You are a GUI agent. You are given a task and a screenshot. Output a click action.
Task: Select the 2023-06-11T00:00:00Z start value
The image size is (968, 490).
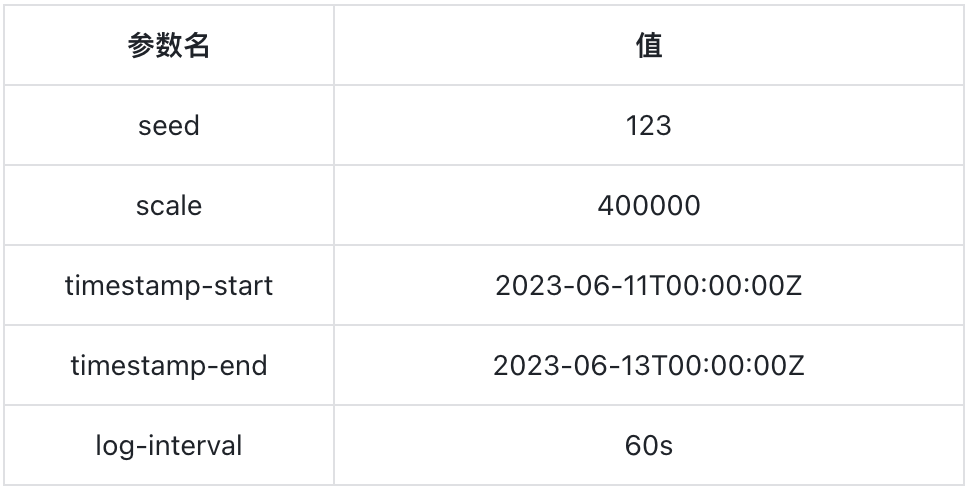click(649, 286)
